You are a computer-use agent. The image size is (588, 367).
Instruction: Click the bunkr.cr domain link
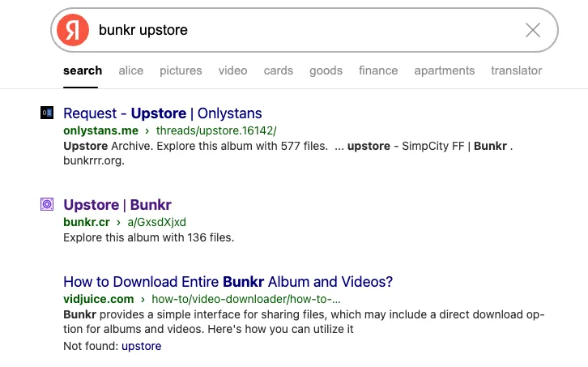click(87, 222)
